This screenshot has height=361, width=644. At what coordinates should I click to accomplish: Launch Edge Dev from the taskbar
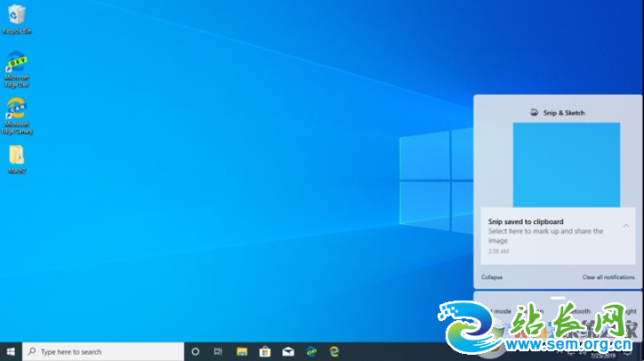coord(311,351)
